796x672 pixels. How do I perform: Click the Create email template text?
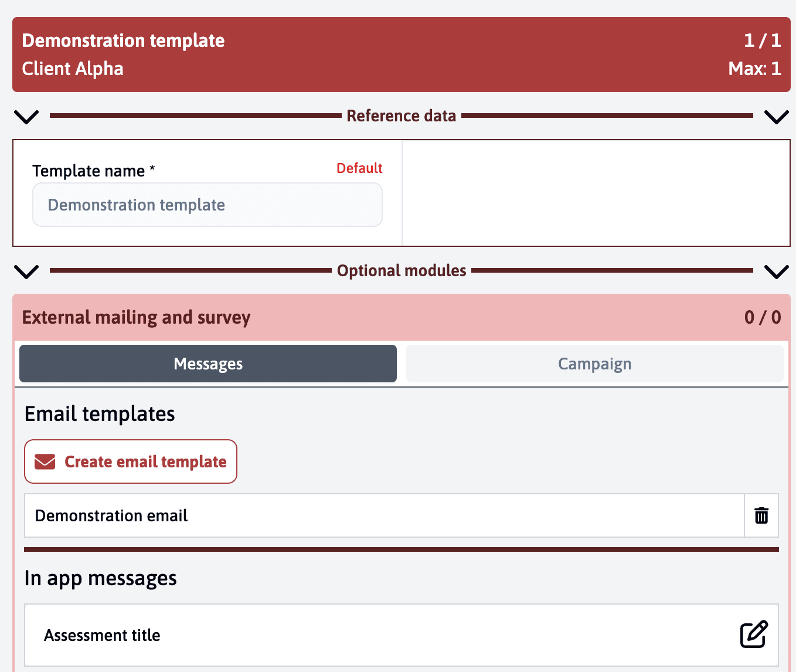coord(145,461)
